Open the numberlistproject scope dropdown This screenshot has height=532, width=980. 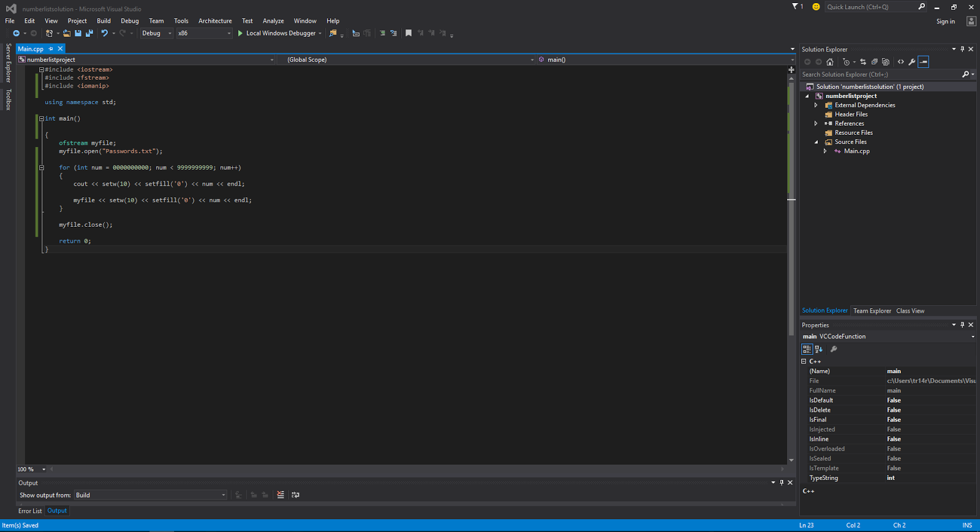pos(146,59)
